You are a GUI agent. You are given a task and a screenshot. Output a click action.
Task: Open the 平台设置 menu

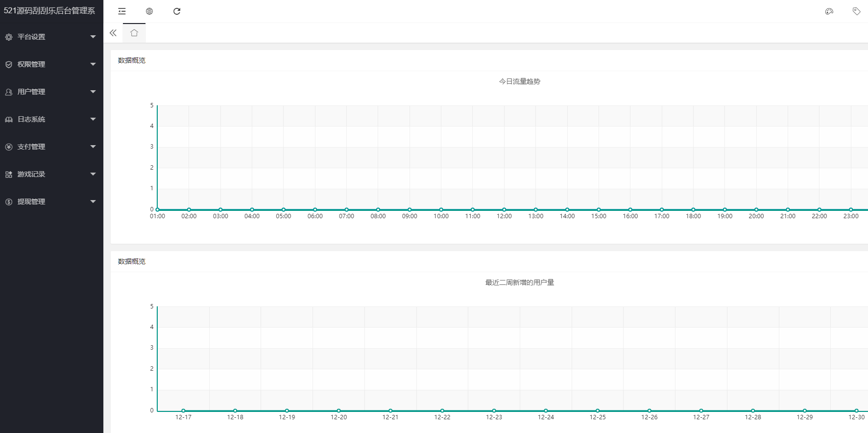[51, 37]
